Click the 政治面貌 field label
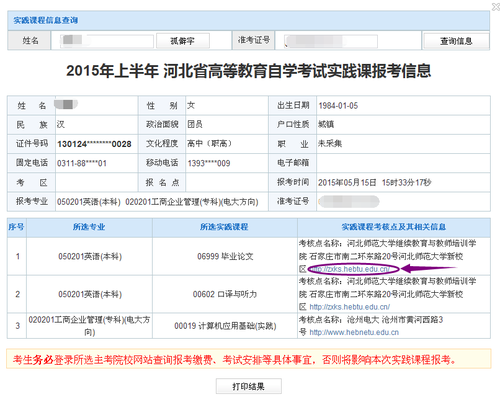The width and height of the screenshot is (500, 398). tap(162, 124)
